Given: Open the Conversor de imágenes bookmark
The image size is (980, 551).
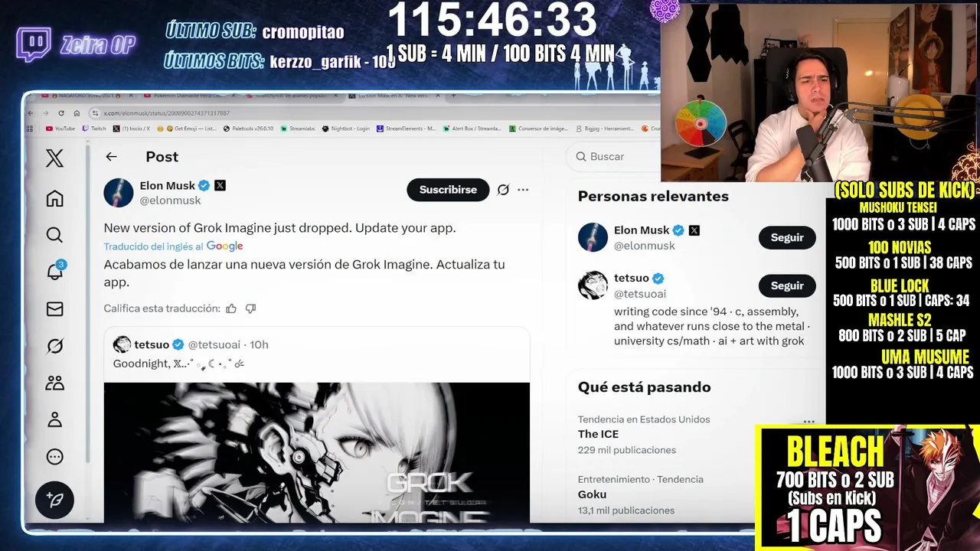Looking at the screenshot, I should (x=538, y=129).
